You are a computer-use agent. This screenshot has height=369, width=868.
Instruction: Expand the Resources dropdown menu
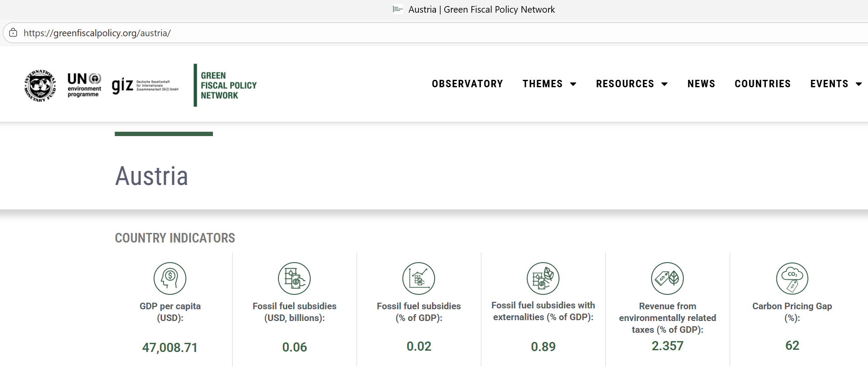pyautogui.click(x=631, y=84)
